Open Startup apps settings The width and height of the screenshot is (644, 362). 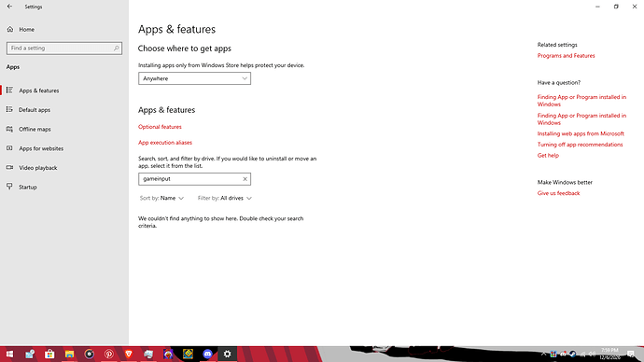click(27, 187)
